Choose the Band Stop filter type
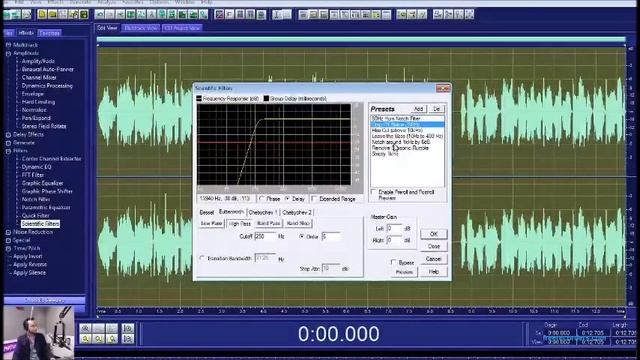 click(298, 224)
